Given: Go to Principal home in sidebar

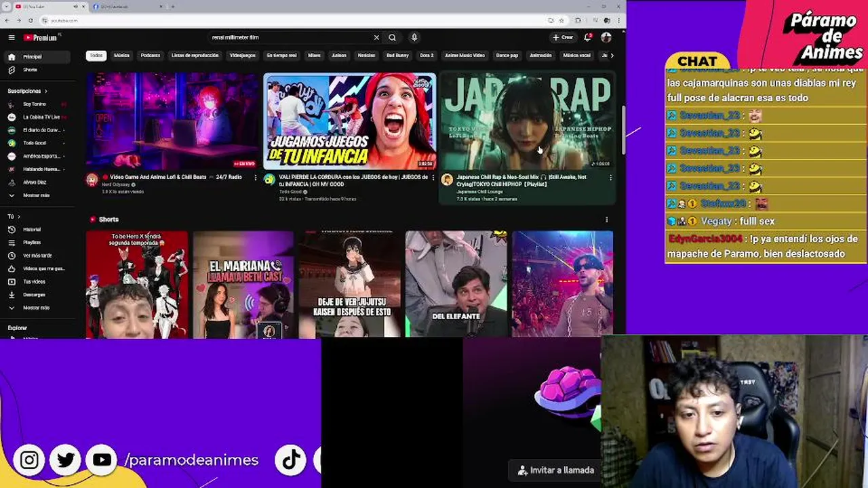Looking at the screenshot, I should pos(37,57).
